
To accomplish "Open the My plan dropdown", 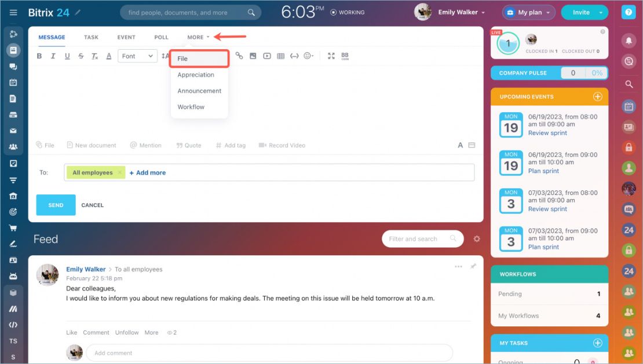I will 528,12.
